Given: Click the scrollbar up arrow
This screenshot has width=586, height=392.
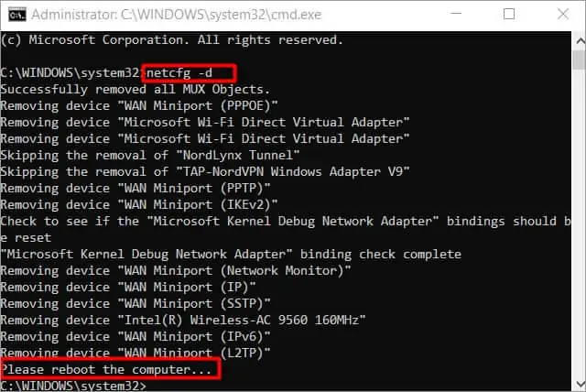Looking at the screenshot, I should coord(580,40).
